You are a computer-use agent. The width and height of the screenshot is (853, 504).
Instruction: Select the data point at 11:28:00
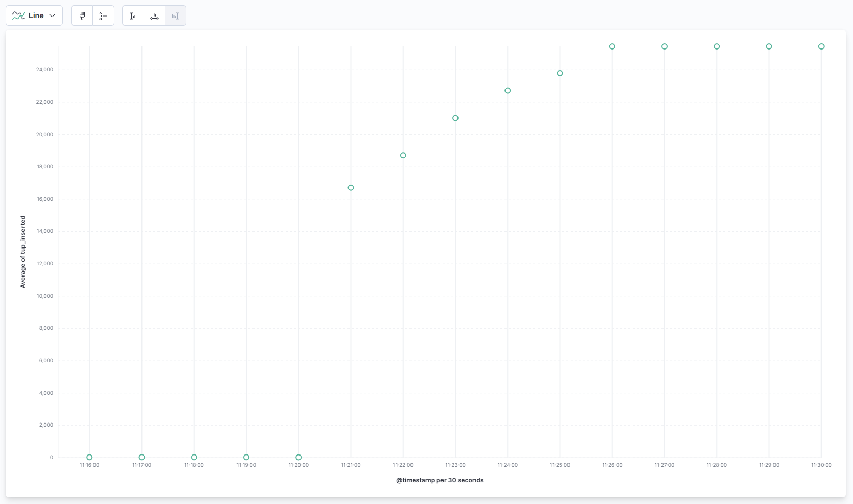click(x=717, y=46)
